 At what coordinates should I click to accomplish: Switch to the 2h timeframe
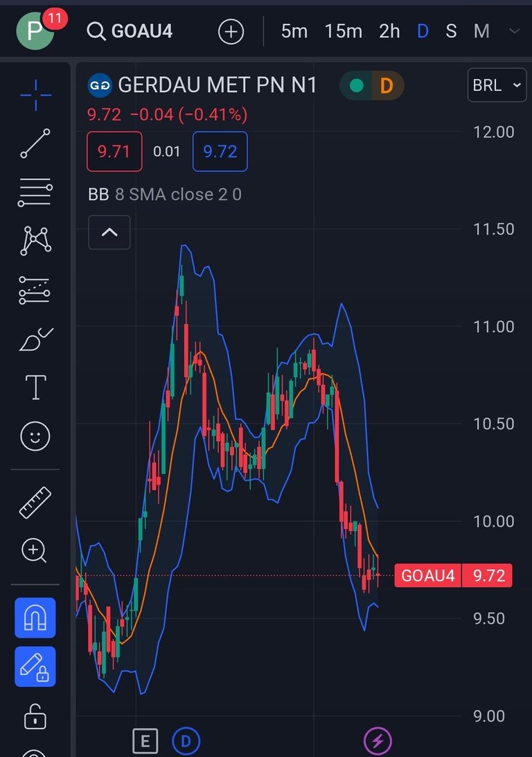coord(389,31)
